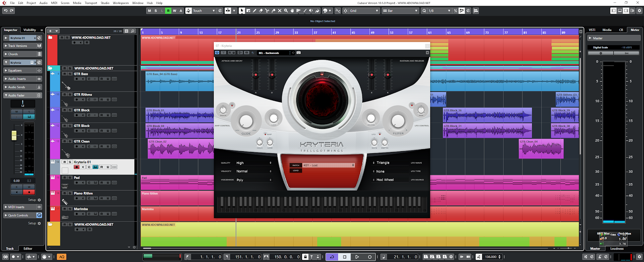This screenshot has height=262, width=644.
Task: Select the Erase tool
Action: click(x=261, y=11)
